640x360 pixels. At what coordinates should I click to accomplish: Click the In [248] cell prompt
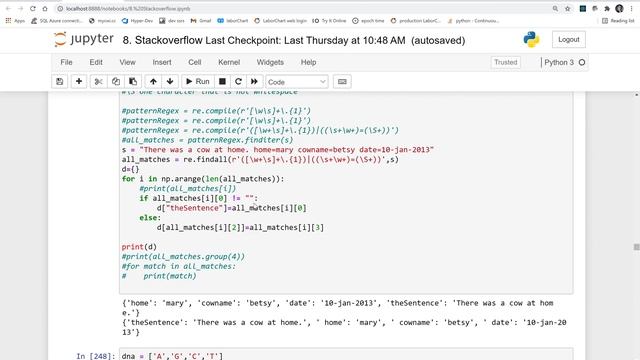pos(96,356)
